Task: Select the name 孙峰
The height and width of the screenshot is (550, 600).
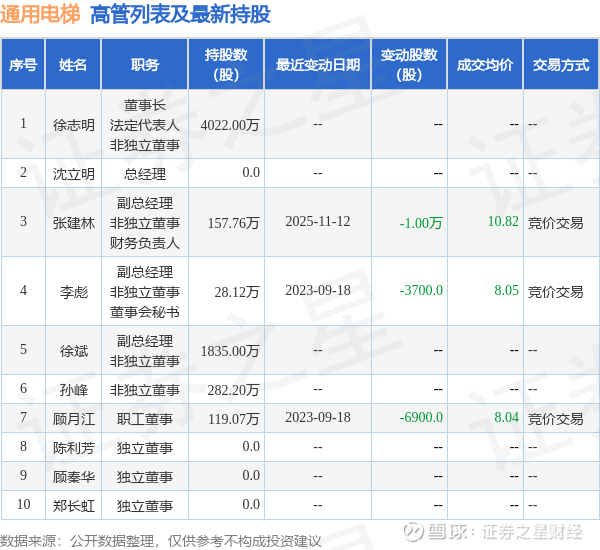Action: tap(73, 390)
